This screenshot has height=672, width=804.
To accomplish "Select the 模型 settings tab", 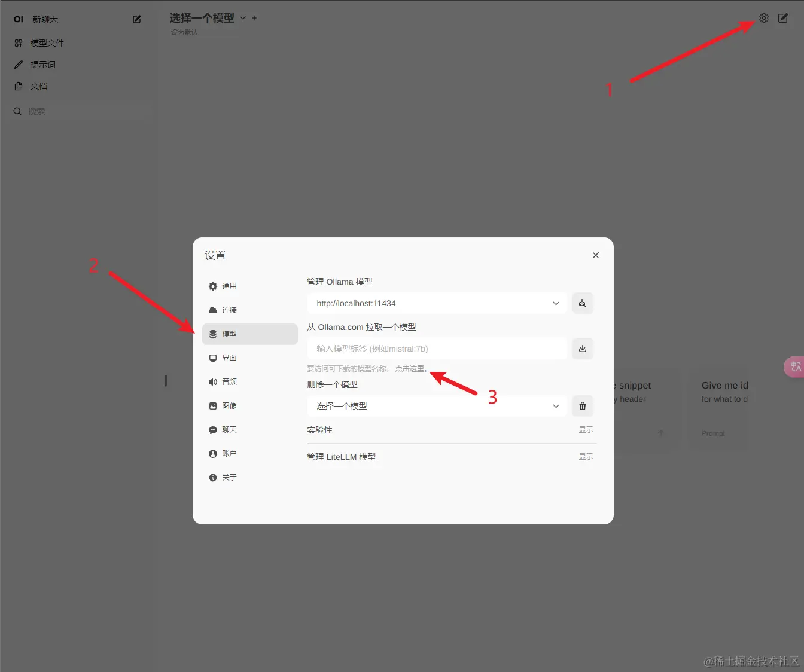I will [x=250, y=334].
